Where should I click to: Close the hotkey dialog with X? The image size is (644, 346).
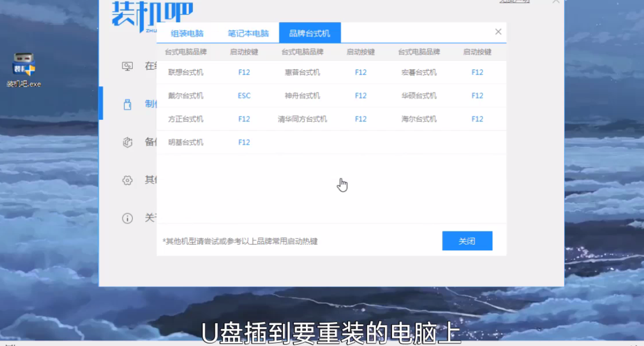coord(498,32)
